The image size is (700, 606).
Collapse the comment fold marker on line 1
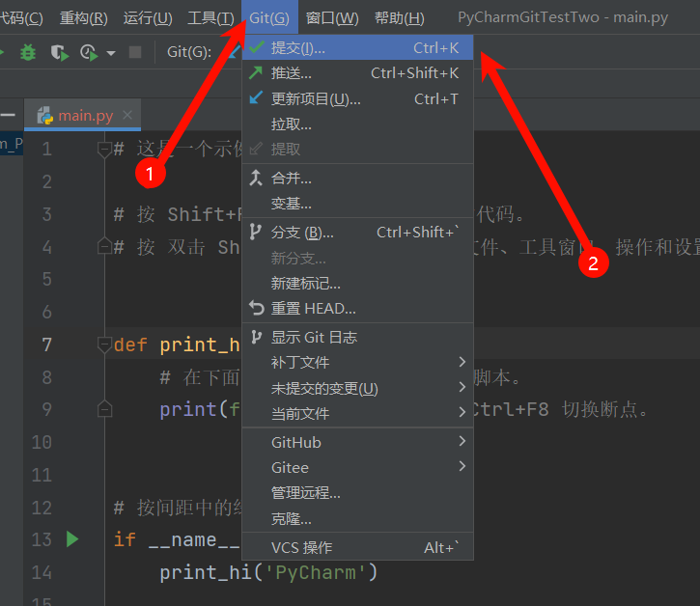click(104, 149)
